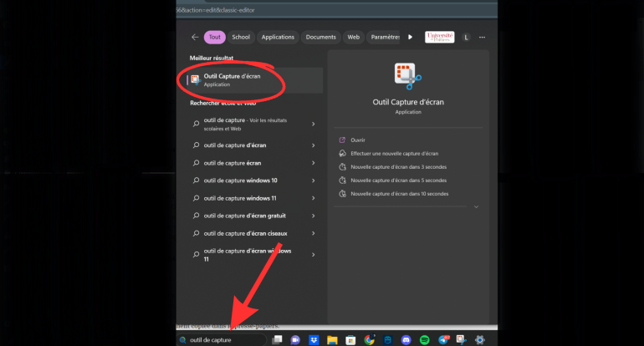This screenshot has height=346, width=644.
Task: Select suggestion outil de capture écran
Action: 233,163
